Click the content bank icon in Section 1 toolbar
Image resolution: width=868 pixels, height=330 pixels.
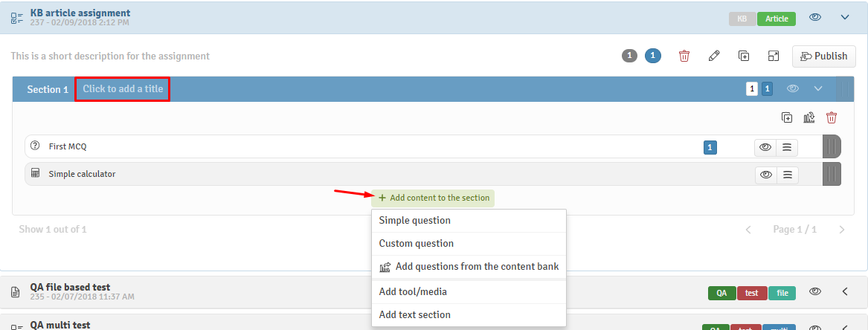click(809, 117)
